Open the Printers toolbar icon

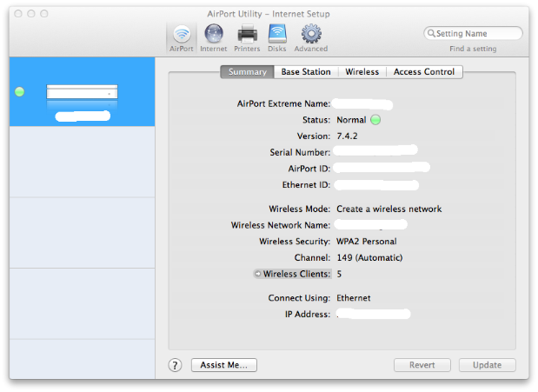coord(247,38)
